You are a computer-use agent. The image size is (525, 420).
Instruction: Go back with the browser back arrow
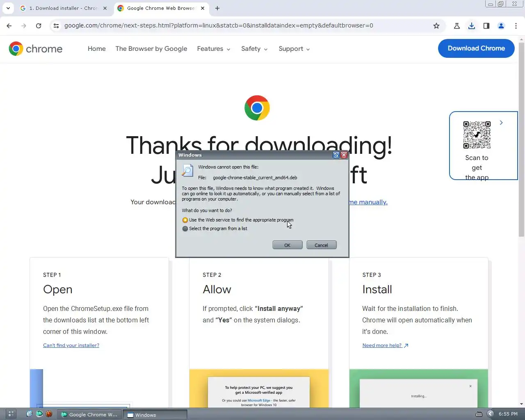click(9, 26)
